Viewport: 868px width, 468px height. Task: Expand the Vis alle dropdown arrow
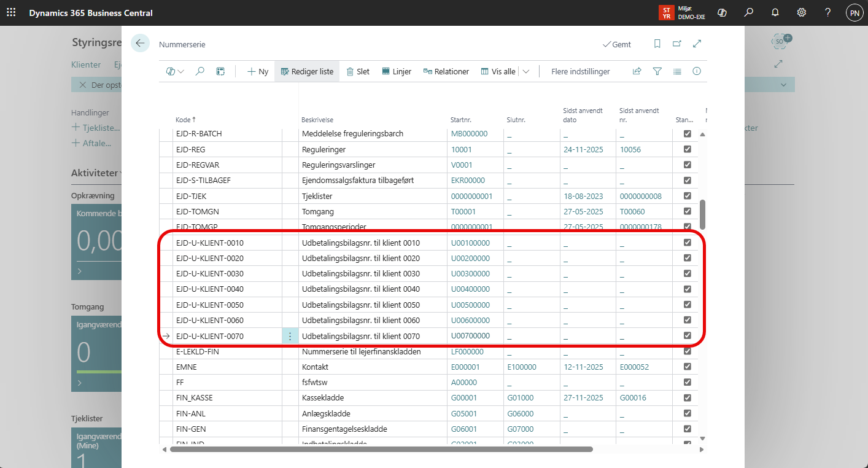coord(526,71)
